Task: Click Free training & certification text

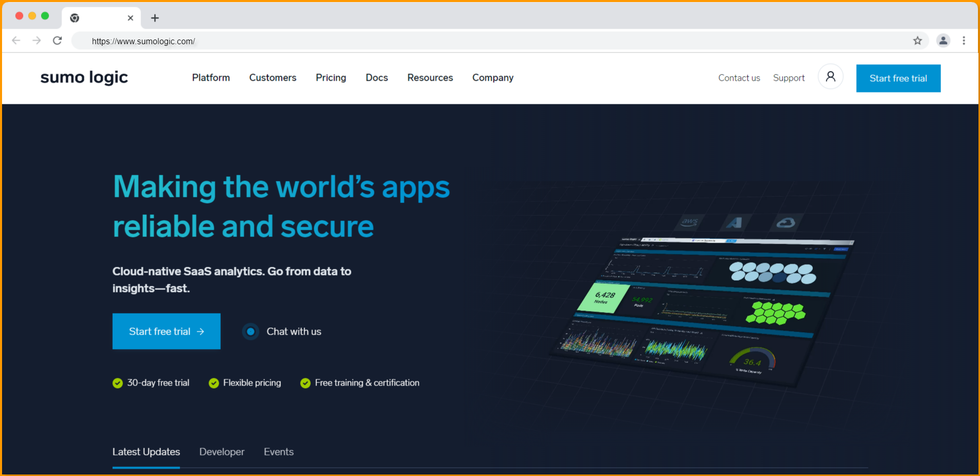Action: click(367, 383)
